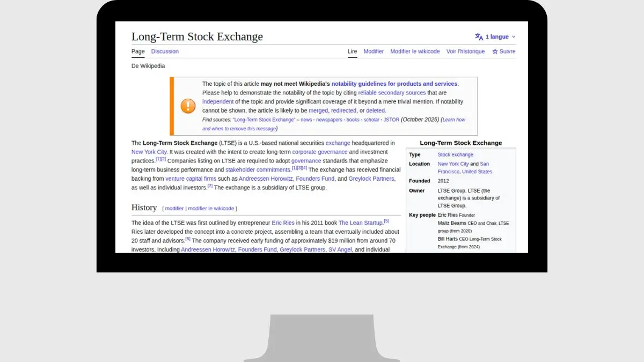
Task: Open the books find-sources link
Action: [x=353, y=120]
